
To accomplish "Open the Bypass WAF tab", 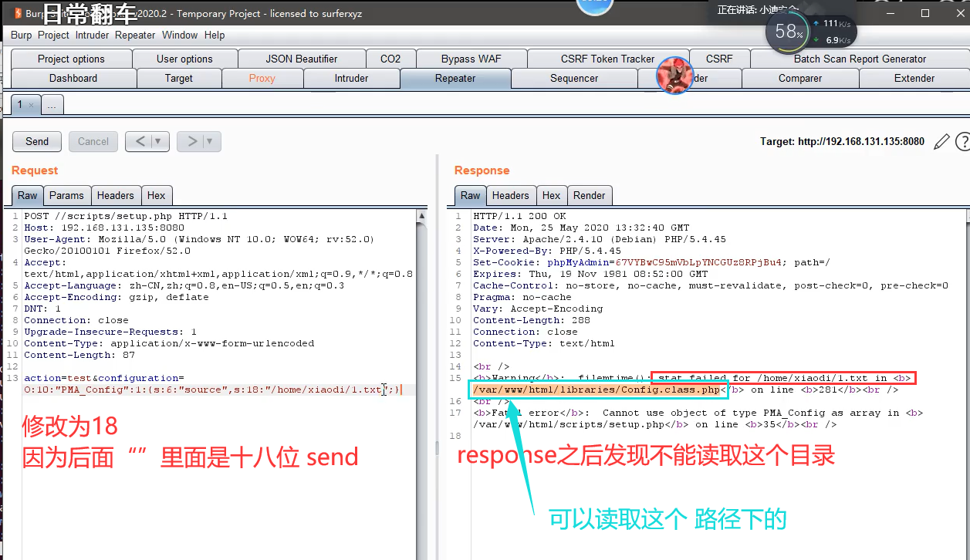I will [x=471, y=59].
